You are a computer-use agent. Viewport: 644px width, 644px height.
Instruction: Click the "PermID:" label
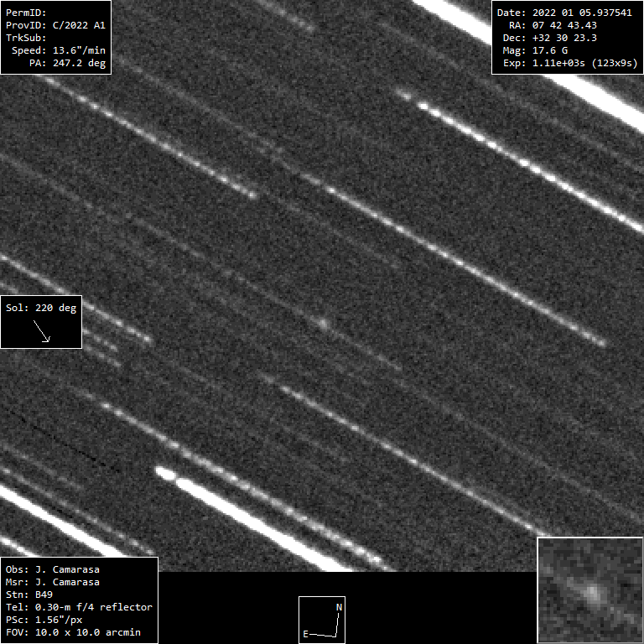tap(26, 13)
